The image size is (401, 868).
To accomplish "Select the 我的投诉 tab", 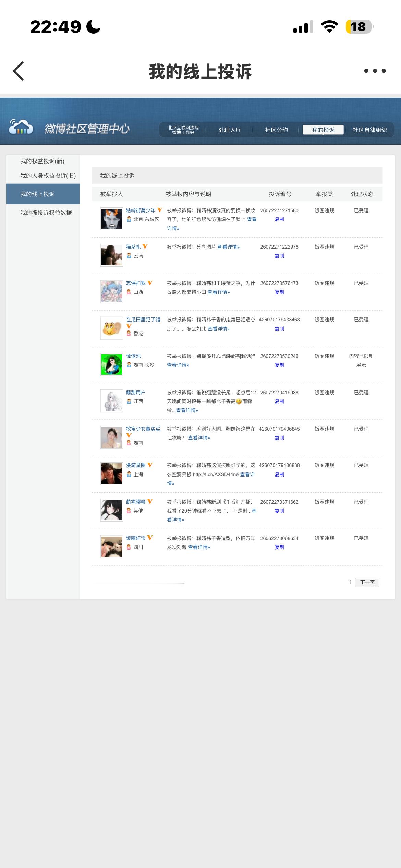I will pyautogui.click(x=323, y=130).
